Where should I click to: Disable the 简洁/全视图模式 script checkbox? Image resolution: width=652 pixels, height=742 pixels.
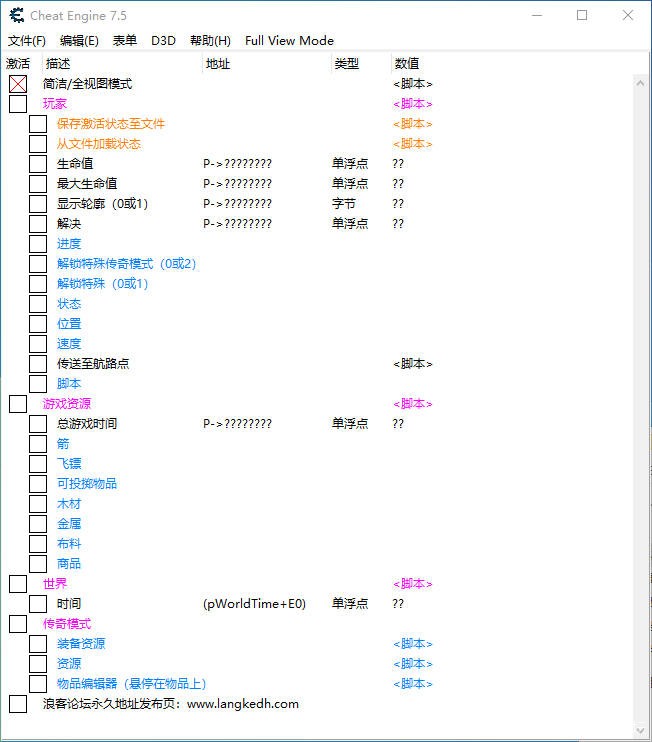coord(18,84)
